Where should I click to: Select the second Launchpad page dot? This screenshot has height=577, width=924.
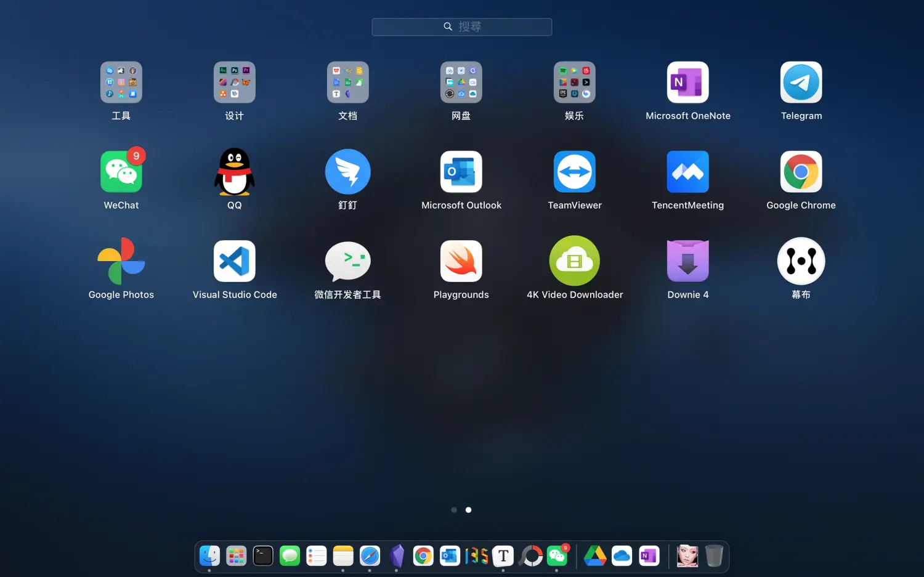tap(469, 510)
